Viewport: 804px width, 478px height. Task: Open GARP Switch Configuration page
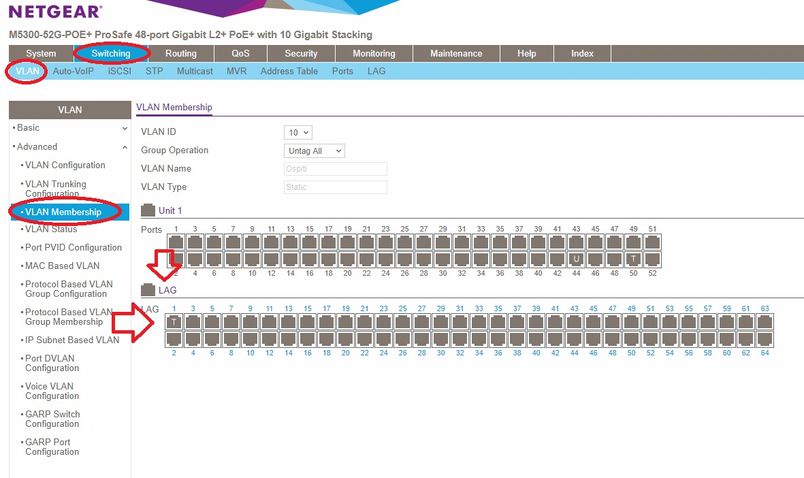pos(52,419)
